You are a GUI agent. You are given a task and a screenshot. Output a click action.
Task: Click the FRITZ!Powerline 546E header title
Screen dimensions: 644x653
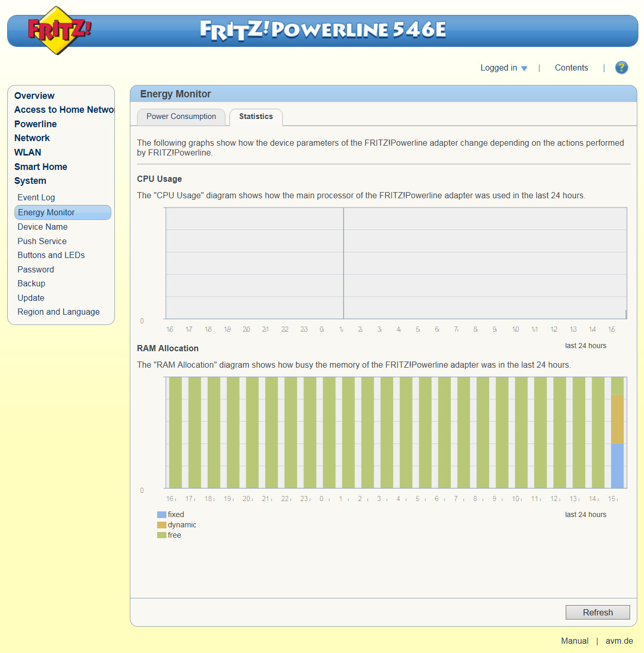[323, 30]
